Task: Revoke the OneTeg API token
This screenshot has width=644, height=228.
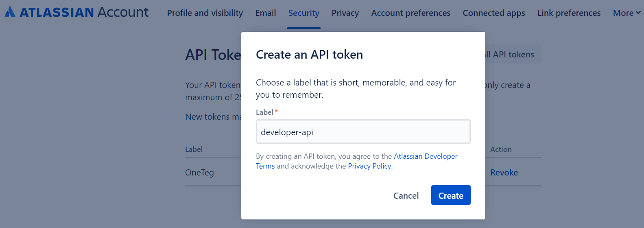Action: click(504, 173)
